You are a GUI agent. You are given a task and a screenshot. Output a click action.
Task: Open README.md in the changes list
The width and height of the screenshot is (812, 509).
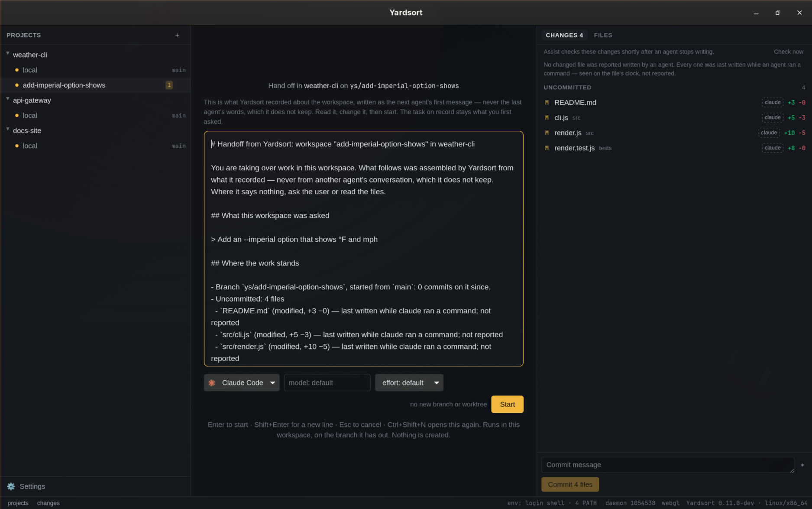tap(674, 103)
